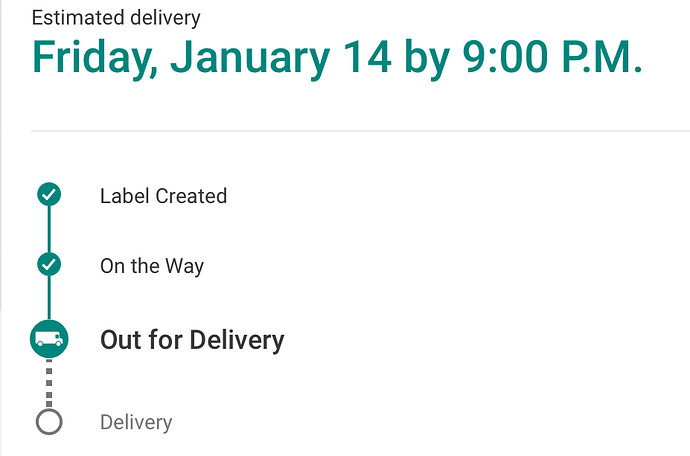Click the word Delivery in bold status

pyautogui.click(x=237, y=341)
